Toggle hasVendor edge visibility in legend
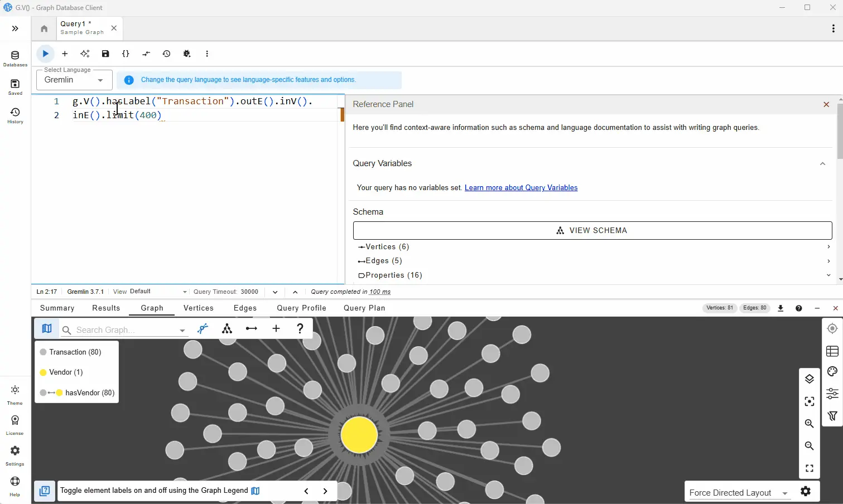Viewport: 843px width, 504px height. (81, 392)
